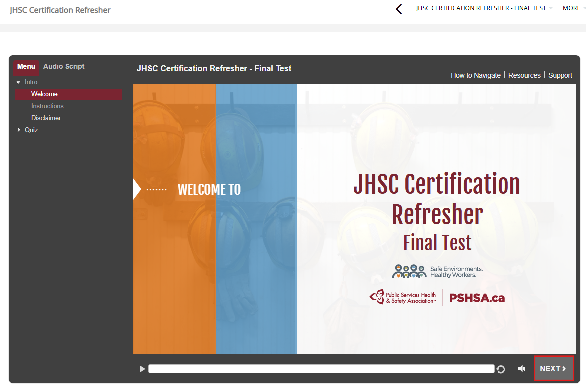Expand the Quiz section arrow
Viewport: 586px width, 392px height.
[19, 130]
